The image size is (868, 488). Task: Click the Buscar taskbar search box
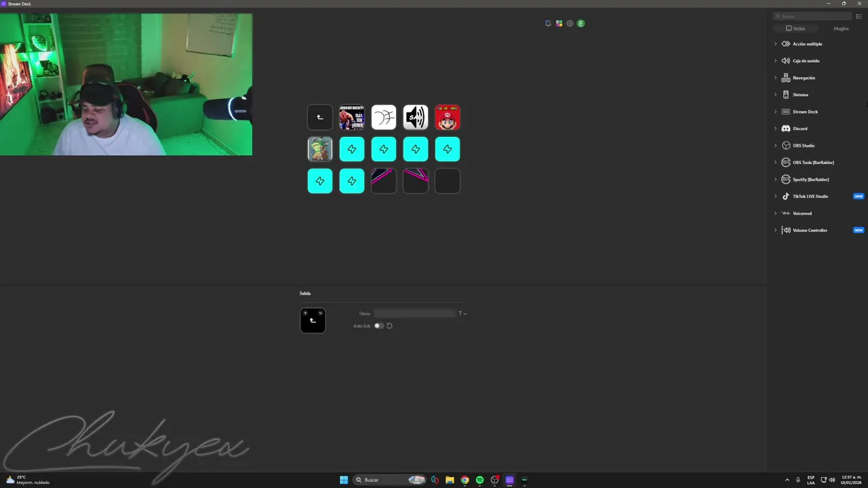point(390,480)
